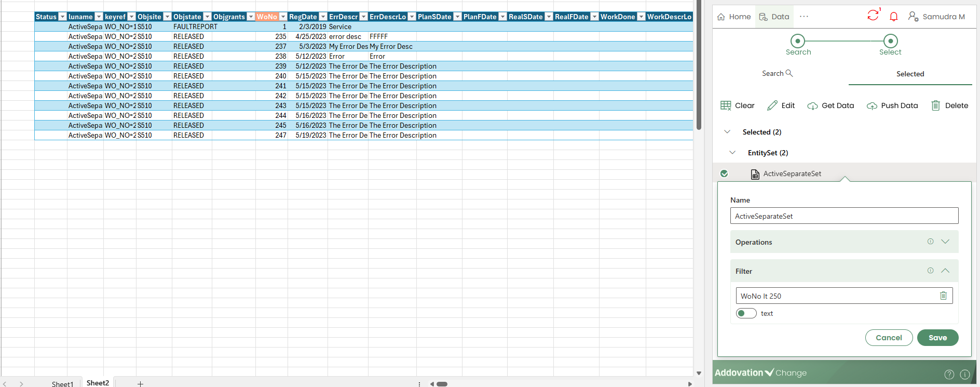This screenshot has width=980, height=387.
Task: Expand the Operations section
Action: click(x=945, y=242)
